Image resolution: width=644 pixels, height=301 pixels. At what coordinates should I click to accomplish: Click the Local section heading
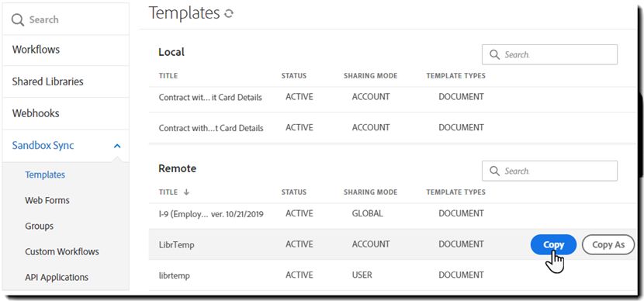coord(171,52)
